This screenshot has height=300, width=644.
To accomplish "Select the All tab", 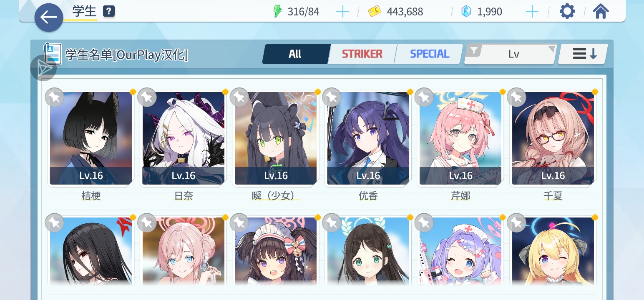I will coord(295,54).
